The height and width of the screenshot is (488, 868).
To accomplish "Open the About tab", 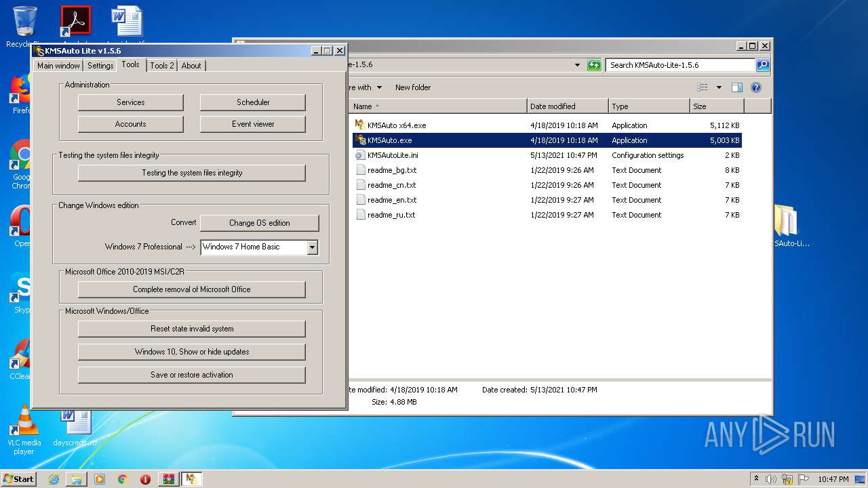I will pos(191,66).
